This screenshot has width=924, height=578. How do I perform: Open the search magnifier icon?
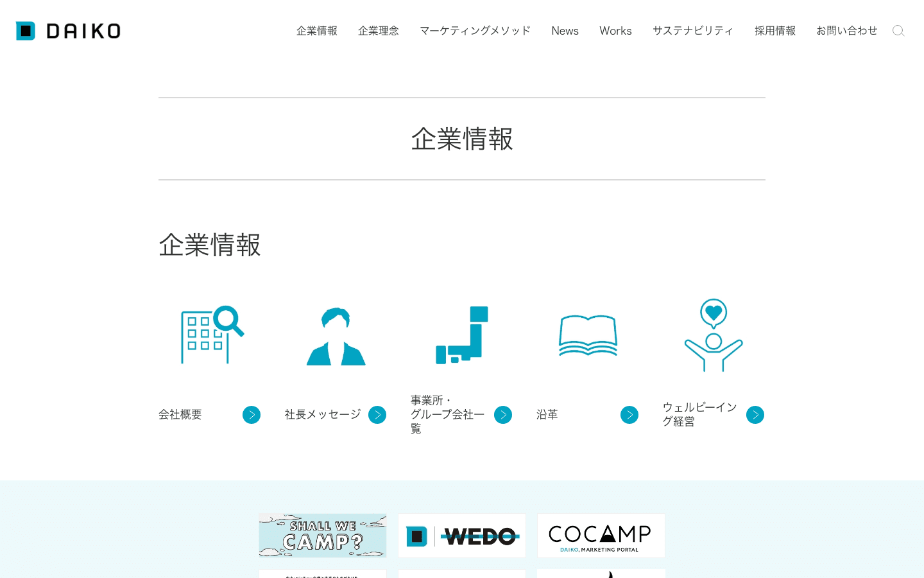[x=898, y=31]
